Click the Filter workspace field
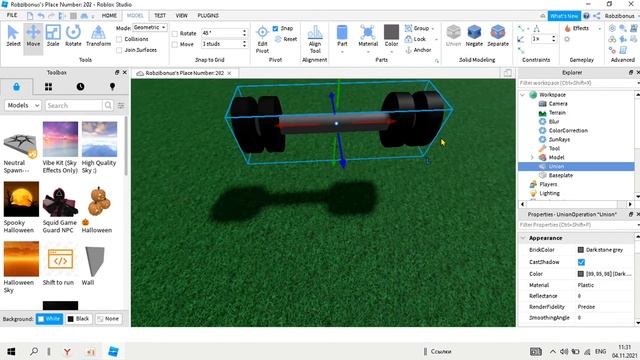This screenshot has width=640, height=360. pyautogui.click(x=576, y=83)
